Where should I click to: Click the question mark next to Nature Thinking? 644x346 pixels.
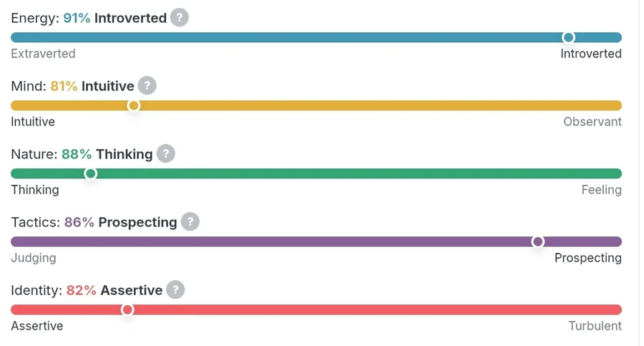[x=165, y=154]
